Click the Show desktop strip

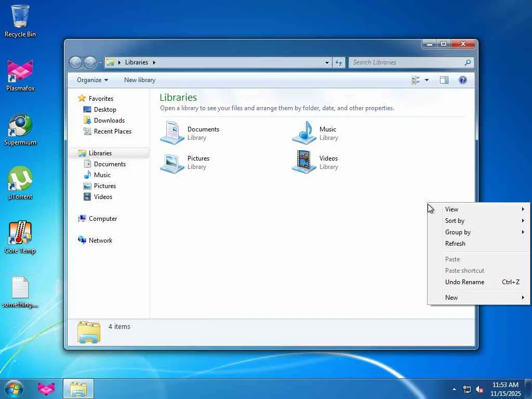click(528, 389)
